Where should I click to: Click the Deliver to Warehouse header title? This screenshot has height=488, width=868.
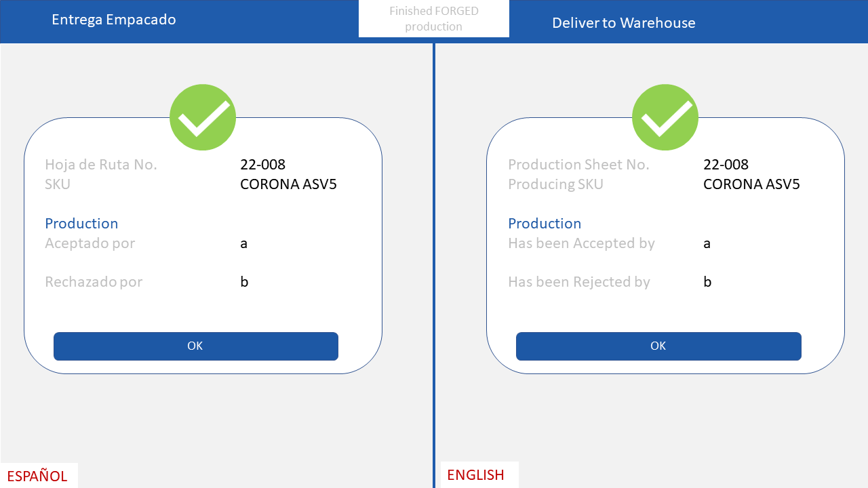click(x=623, y=23)
